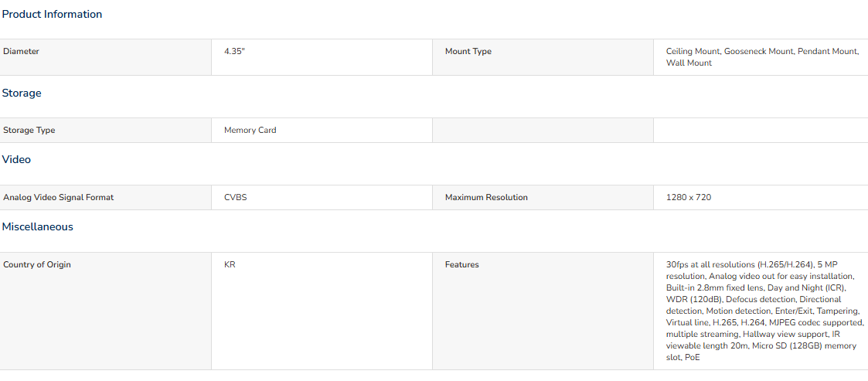Click the features text starting 30fps at all resolutions
This screenshot has width=868, height=381.
tap(764, 311)
